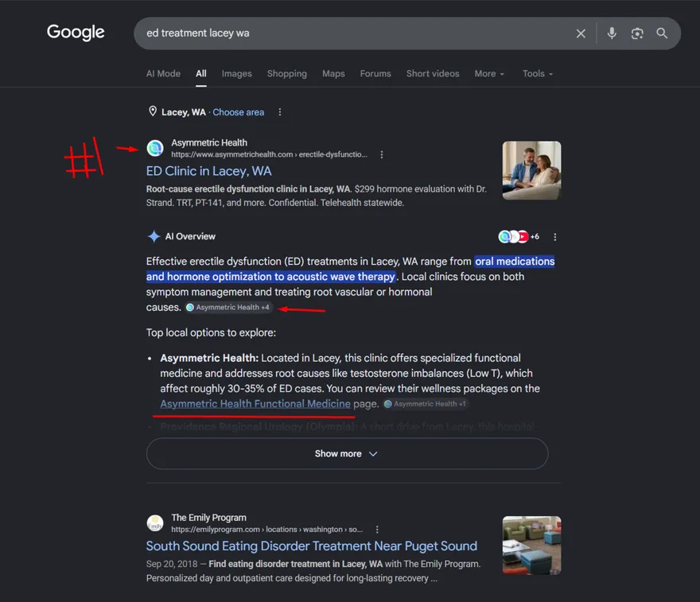Click The Emily Program site name
700x602 pixels.
click(208, 518)
